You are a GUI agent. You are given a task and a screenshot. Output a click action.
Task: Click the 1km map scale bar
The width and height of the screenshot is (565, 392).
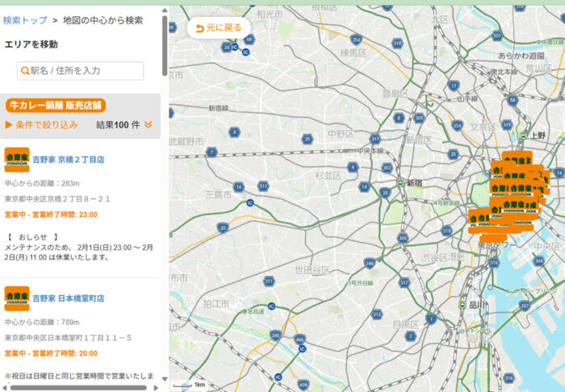point(187,384)
